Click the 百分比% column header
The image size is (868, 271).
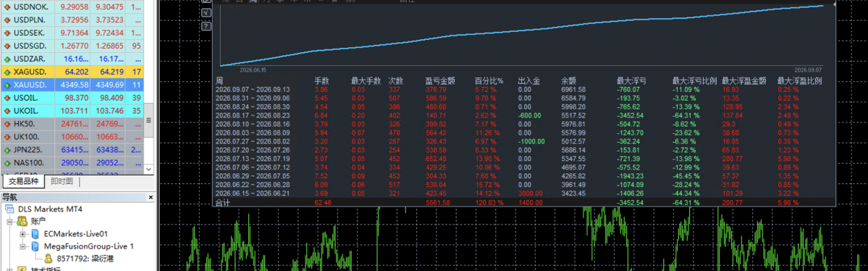(489, 80)
